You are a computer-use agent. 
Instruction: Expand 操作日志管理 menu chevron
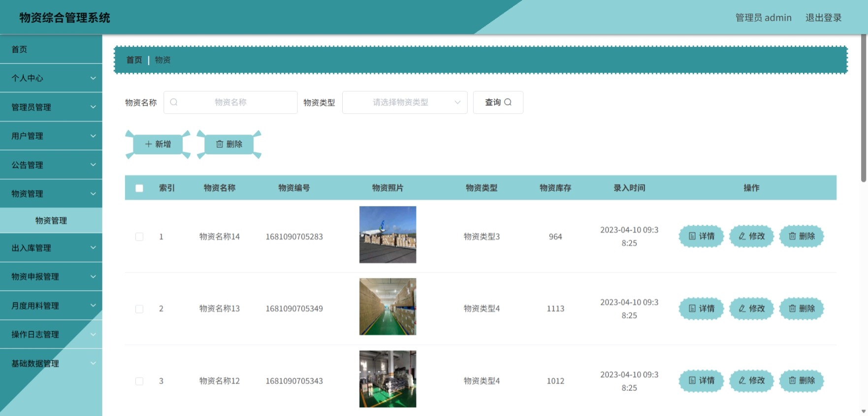93,334
